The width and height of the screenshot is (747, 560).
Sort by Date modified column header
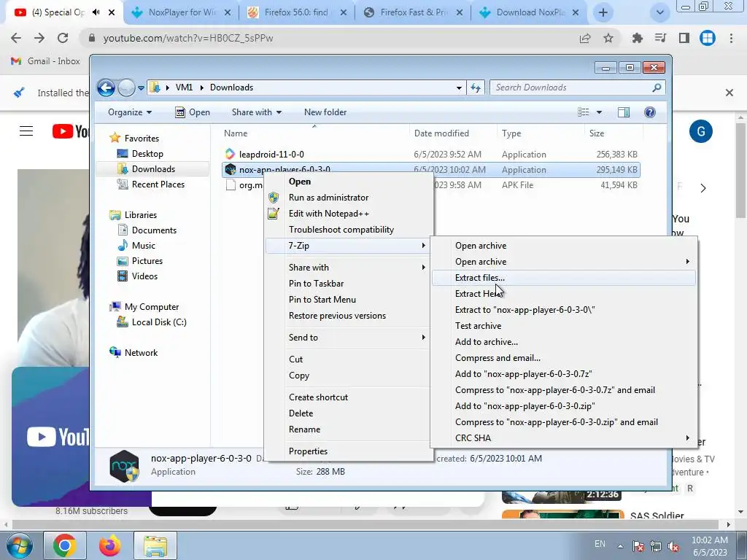coord(441,133)
